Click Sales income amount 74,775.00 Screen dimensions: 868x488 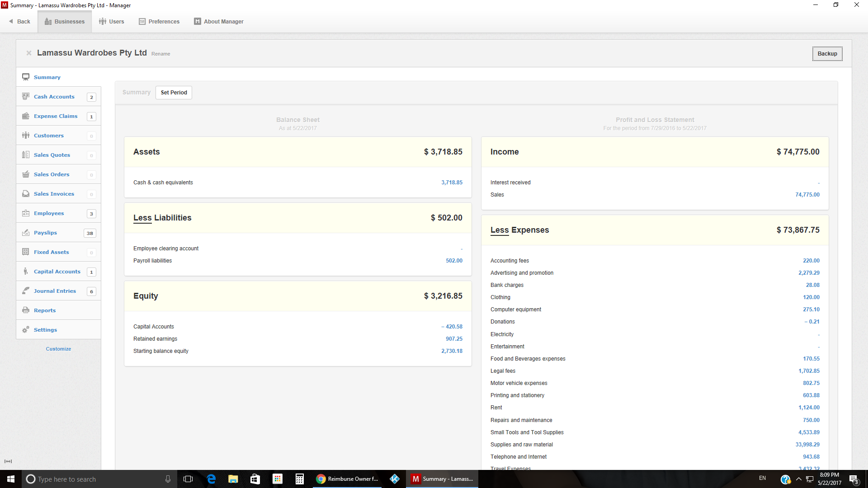tap(807, 195)
